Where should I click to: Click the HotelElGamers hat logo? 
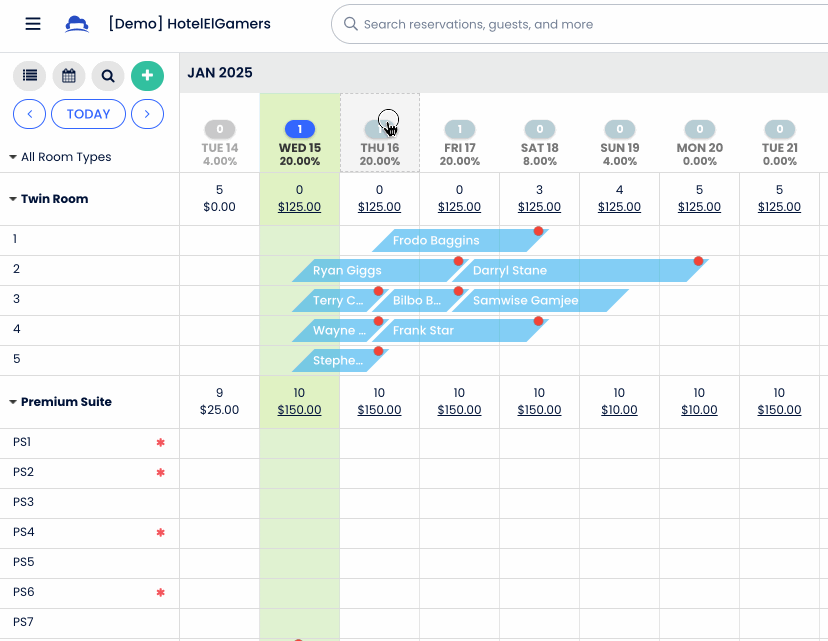[77, 24]
